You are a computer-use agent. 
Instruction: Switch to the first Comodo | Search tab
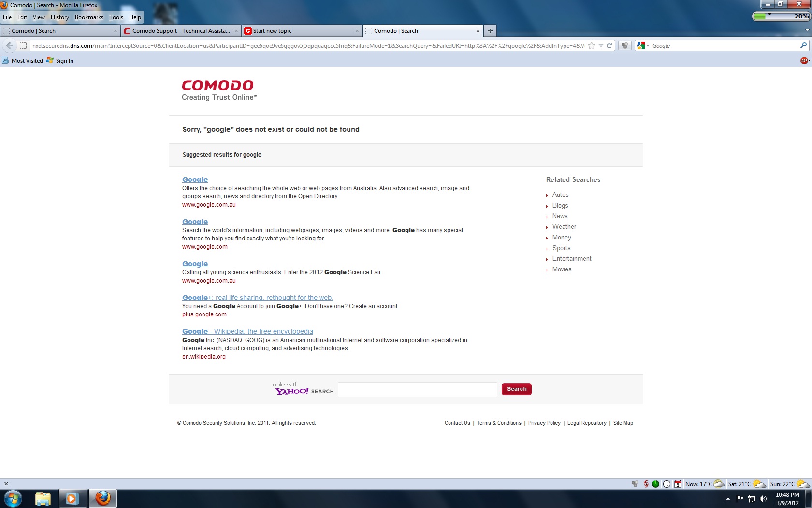60,30
